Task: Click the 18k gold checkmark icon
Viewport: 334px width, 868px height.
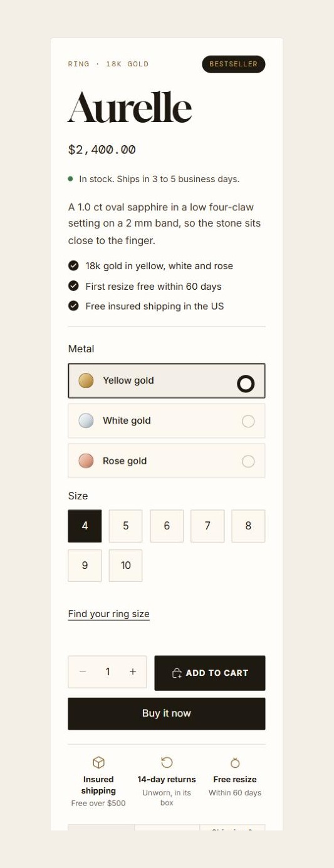Action: coord(73,266)
